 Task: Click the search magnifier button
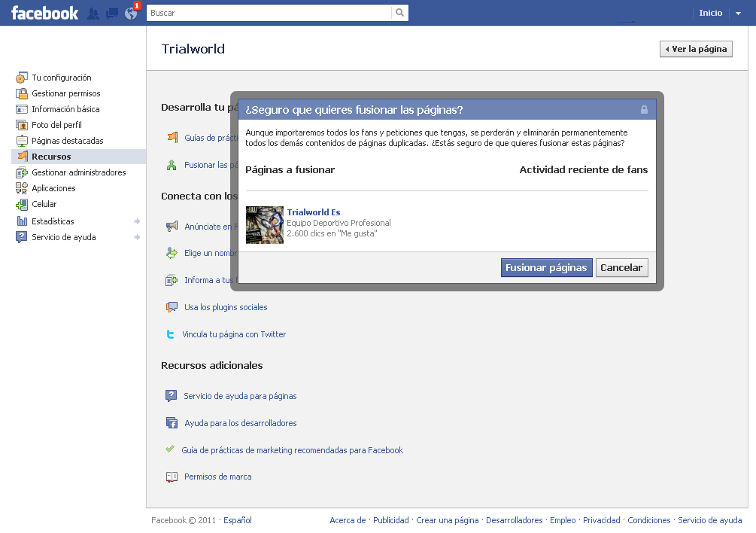click(x=399, y=13)
